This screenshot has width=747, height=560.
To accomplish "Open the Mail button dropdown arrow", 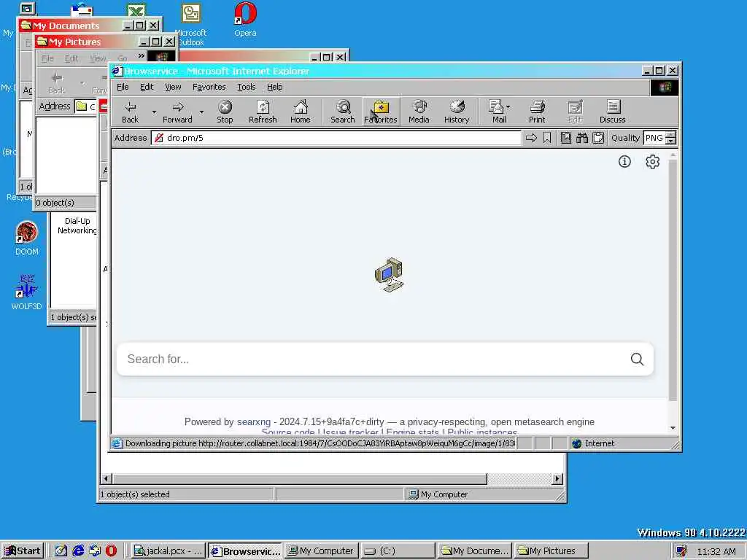I will coord(508,107).
